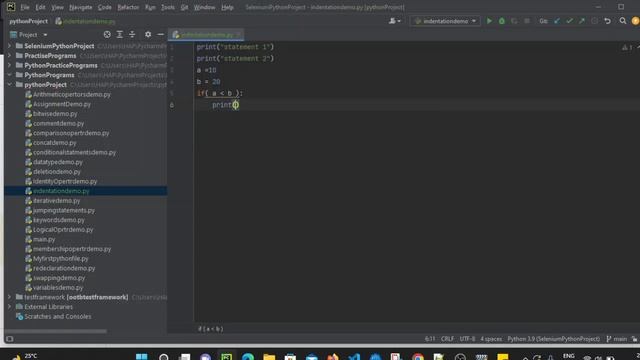Click the Stop square icon in toolbar

[x=527, y=21]
